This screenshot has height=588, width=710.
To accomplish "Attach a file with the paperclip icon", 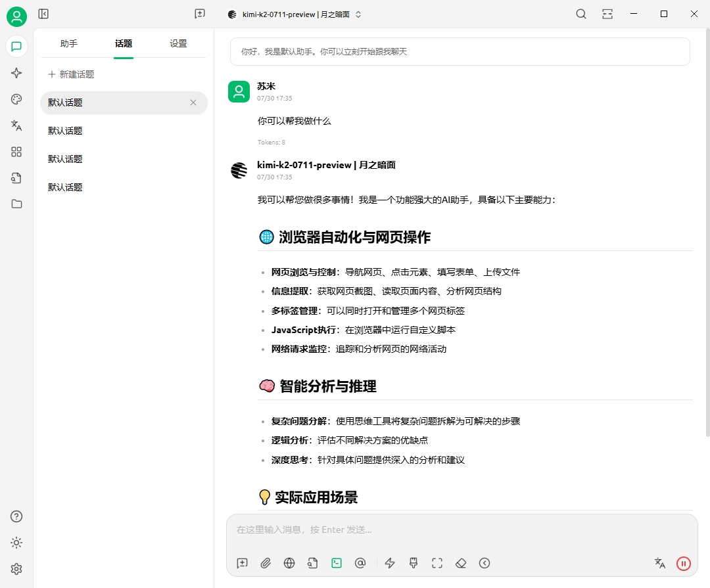I will click(266, 563).
